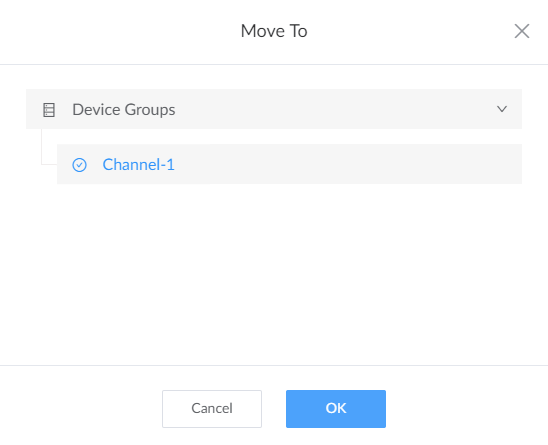Collapse Device Groups with the chevron arrow
This screenshot has width=548, height=445.
coord(502,109)
